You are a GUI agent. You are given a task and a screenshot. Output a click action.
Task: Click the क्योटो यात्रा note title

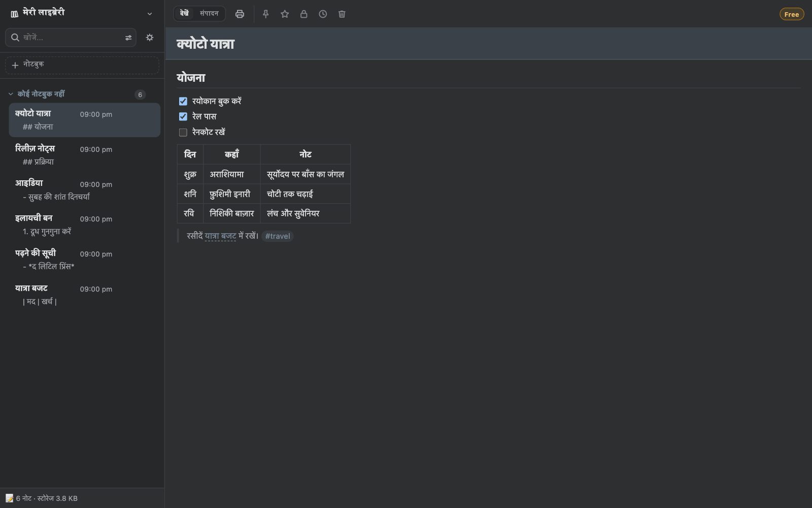[206, 44]
